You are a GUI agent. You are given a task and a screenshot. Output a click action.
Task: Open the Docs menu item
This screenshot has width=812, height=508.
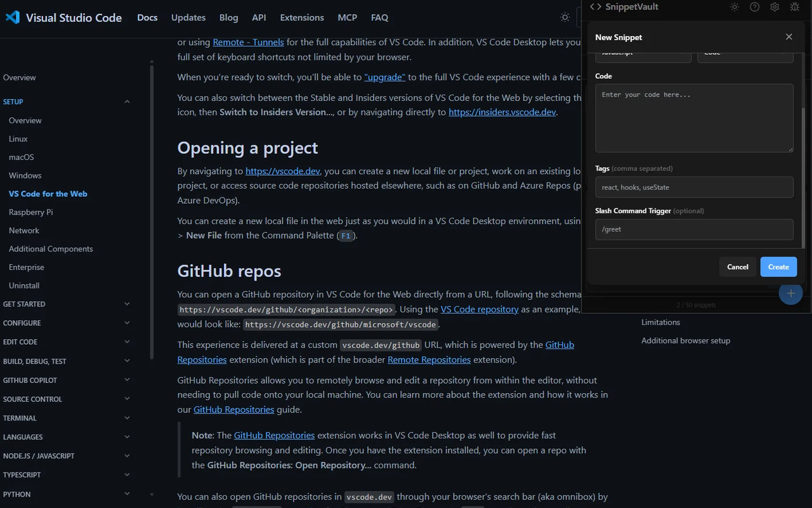point(147,18)
